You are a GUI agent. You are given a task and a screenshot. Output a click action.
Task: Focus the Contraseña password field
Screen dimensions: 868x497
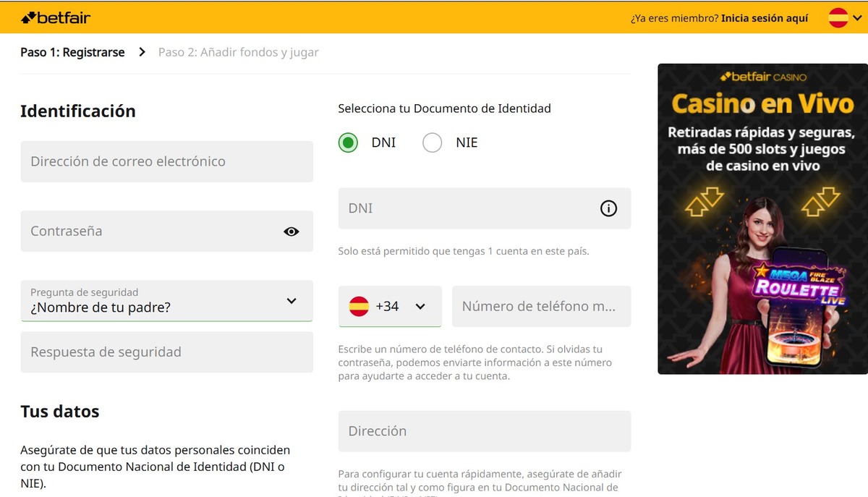pyautogui.click(x=166, y=231)
